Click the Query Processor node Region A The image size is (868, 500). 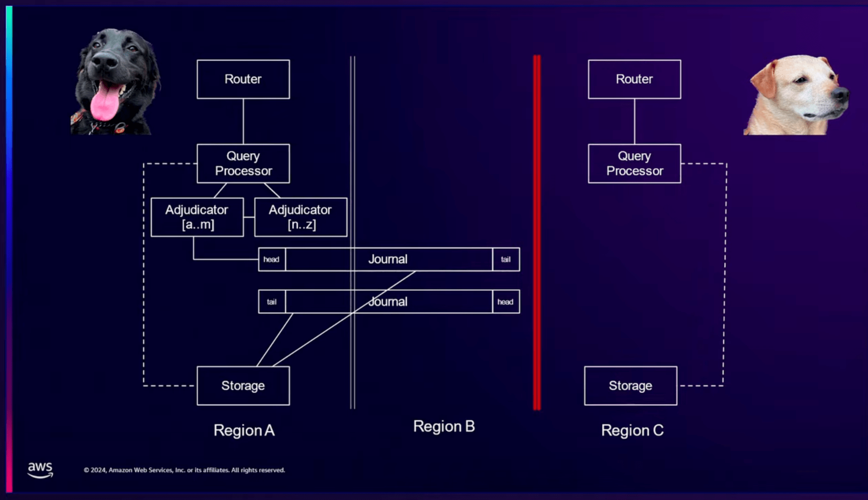tap(243, 162)
